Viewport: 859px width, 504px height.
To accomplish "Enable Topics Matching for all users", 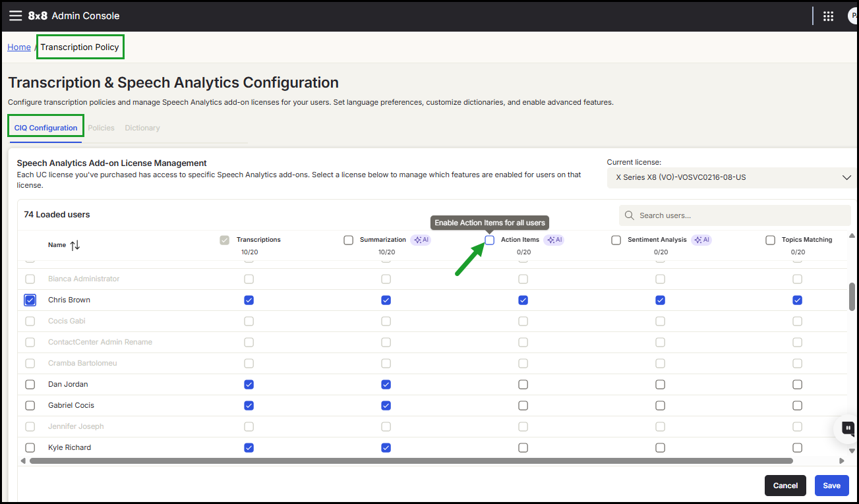I will [x=770, y=240].
